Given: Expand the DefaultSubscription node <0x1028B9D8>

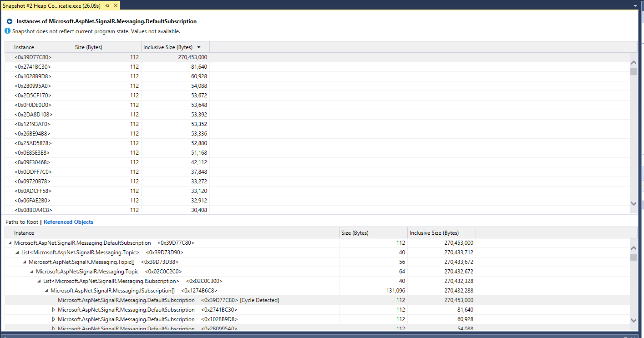Looking at the screenshot, I should pyautogui.click(x=53, y=319).
